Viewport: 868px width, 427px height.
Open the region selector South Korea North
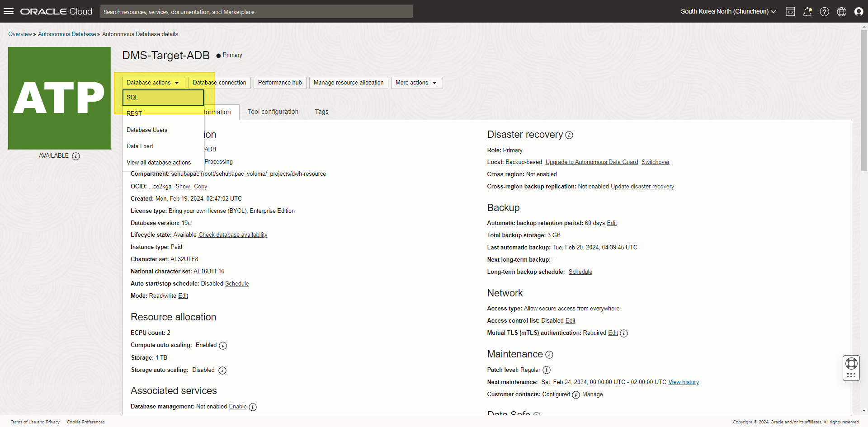point(728,12)
